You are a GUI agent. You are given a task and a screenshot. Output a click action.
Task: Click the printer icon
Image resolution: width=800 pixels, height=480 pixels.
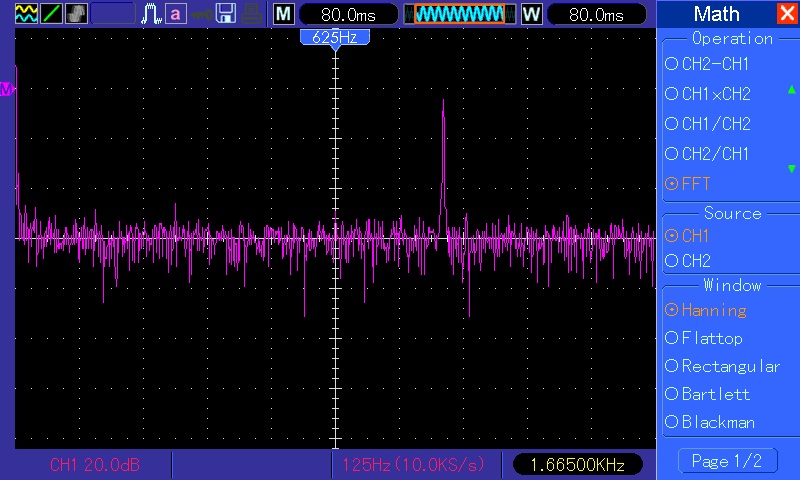pos(251,14)
